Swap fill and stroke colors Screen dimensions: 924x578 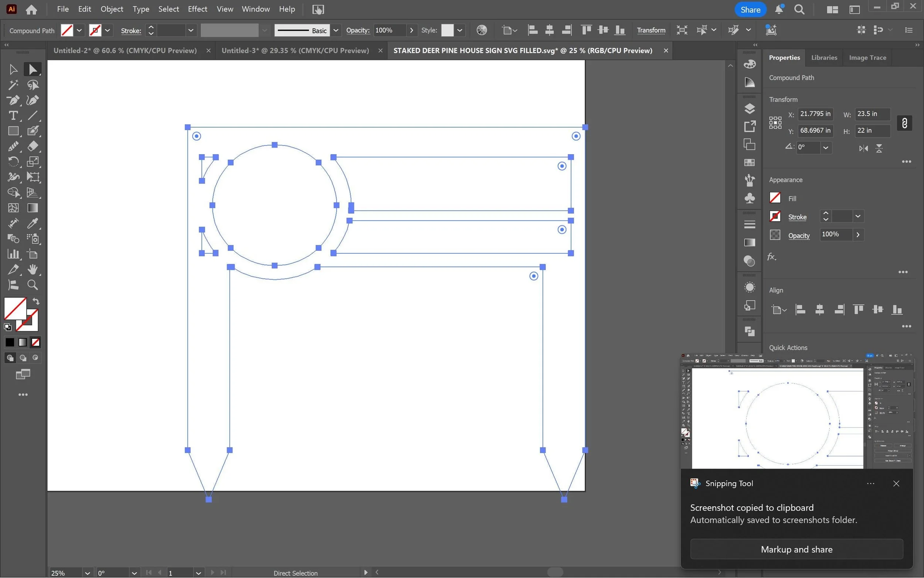[x=36, y=302]
